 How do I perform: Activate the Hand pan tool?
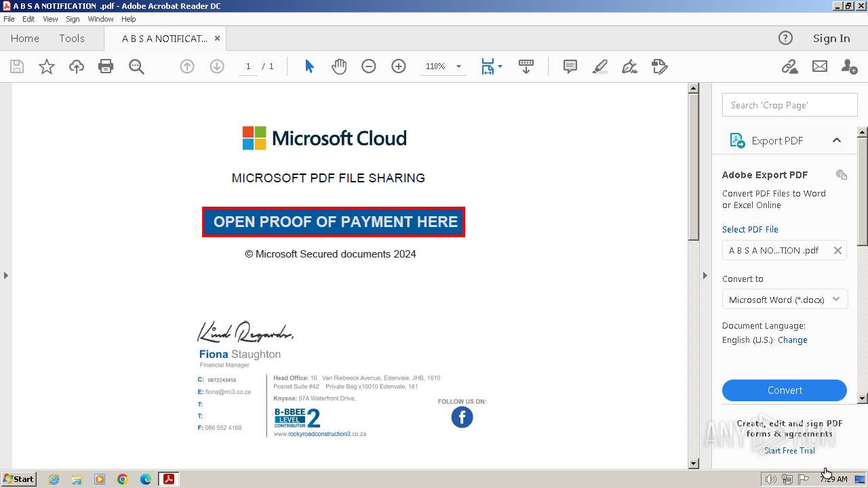pos(339,66)
